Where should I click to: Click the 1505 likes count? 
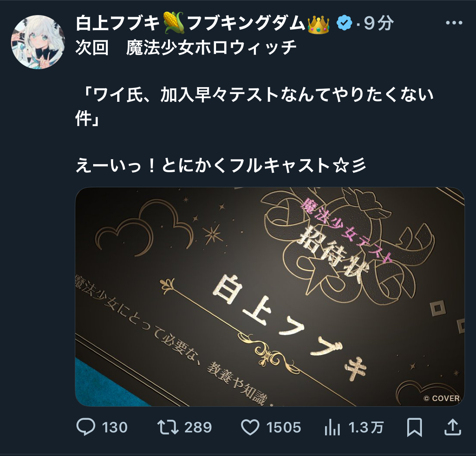coord(284,427)
